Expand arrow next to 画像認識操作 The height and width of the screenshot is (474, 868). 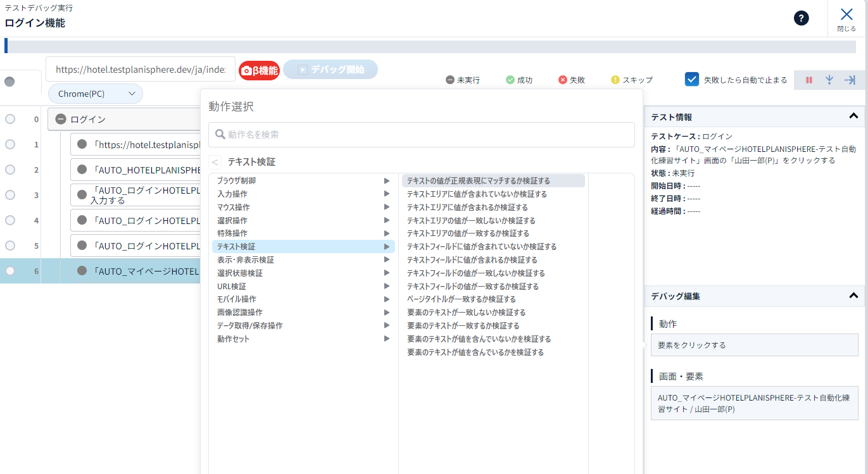pos(386,313)
